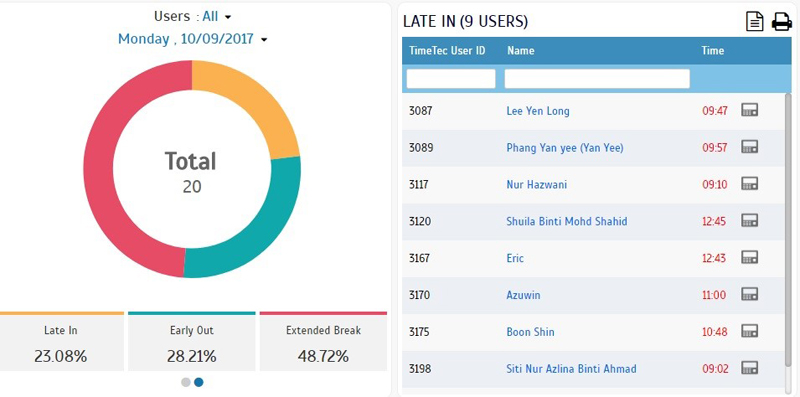Open Phang Yan yee user link
Screen dimensions: 800x397
[565, 147]
